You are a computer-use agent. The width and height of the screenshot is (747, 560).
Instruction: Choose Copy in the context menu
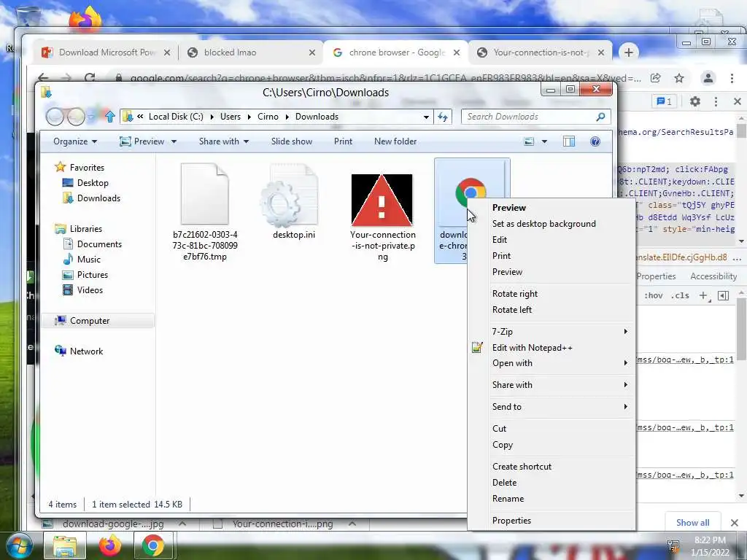coord(503,445)
